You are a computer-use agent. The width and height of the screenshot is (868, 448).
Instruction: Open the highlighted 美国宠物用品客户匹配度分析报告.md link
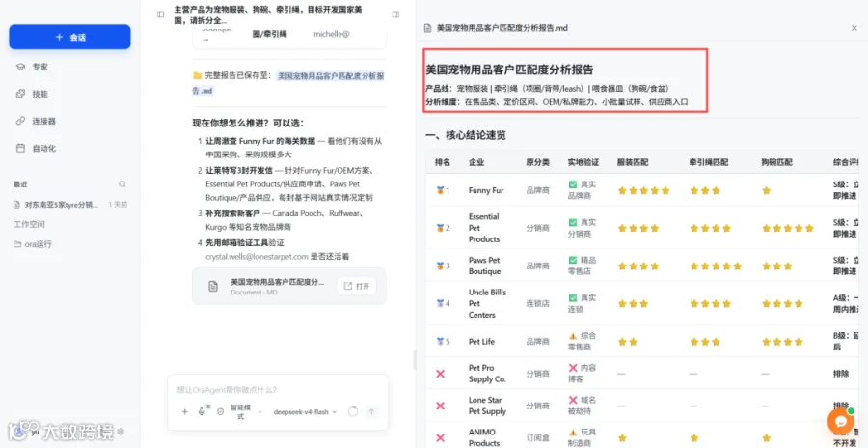point(331,76)
